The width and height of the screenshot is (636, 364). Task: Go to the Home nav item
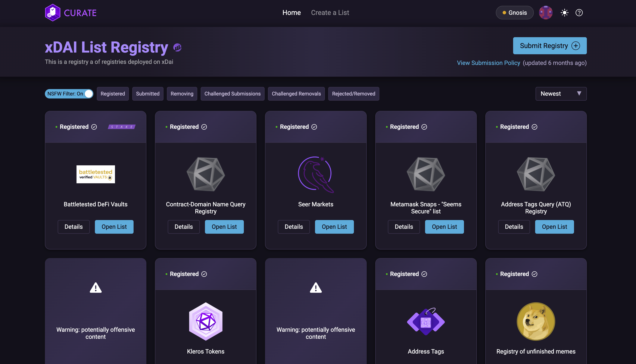click(291, 13)
